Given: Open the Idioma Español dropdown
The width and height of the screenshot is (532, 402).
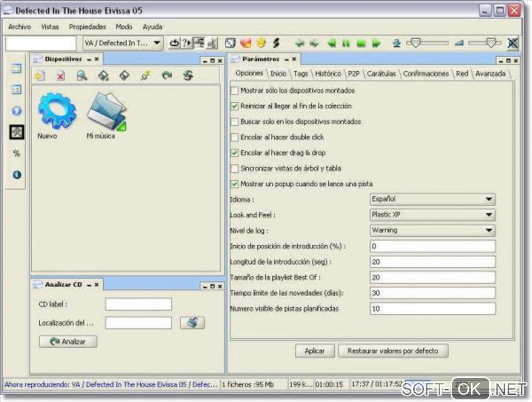Looking at the screenshot, I should [432, 199].
